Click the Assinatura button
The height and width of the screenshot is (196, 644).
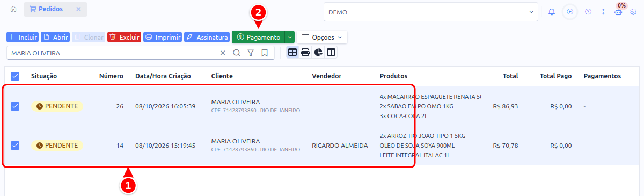207,37
